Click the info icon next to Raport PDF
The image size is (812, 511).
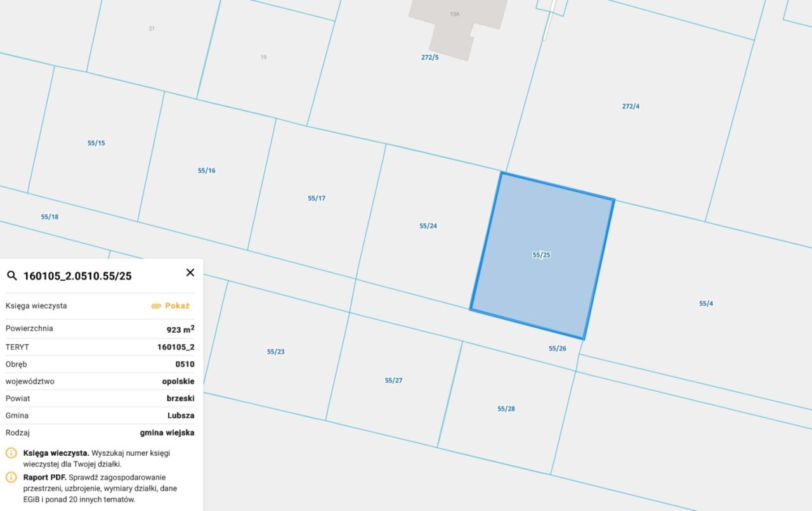(11, 477)
